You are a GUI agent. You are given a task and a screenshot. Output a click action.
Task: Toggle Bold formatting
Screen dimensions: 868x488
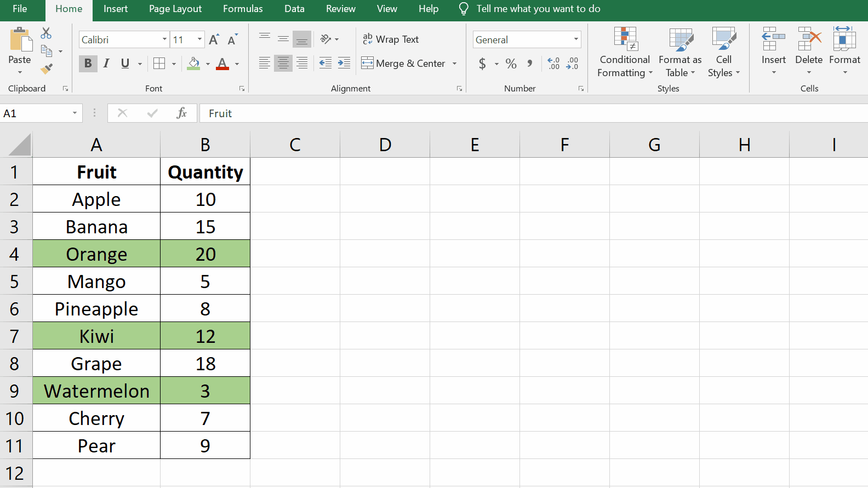coord(88,64)
